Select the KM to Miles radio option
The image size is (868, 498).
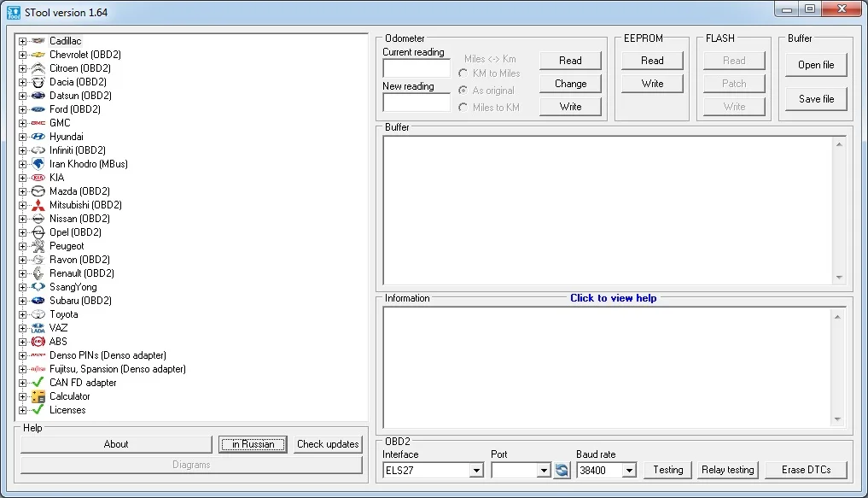tap(463, 73)
